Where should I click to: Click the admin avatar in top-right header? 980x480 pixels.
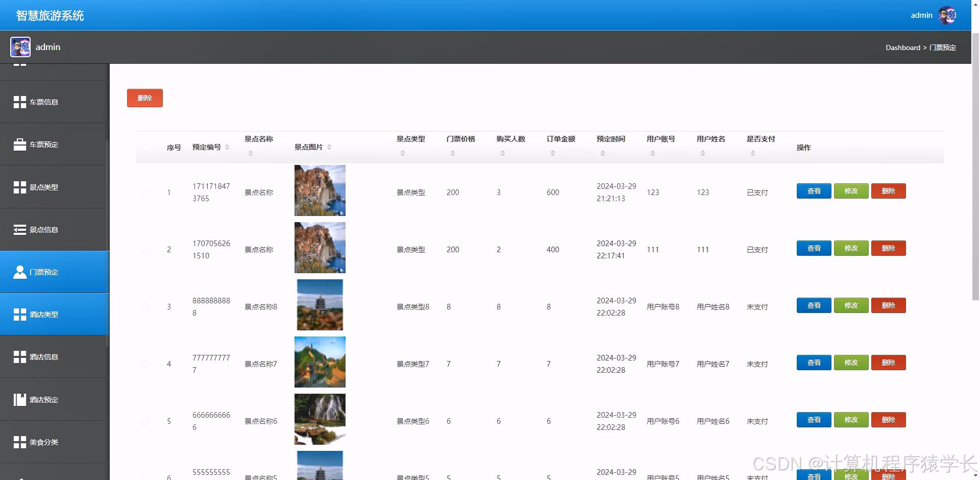(947, 15)
